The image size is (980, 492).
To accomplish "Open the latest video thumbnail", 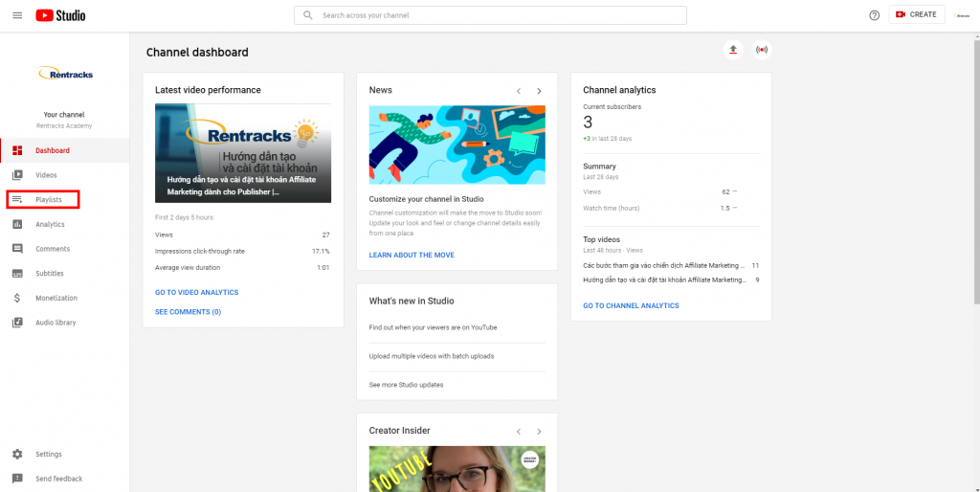I will 243,153.
